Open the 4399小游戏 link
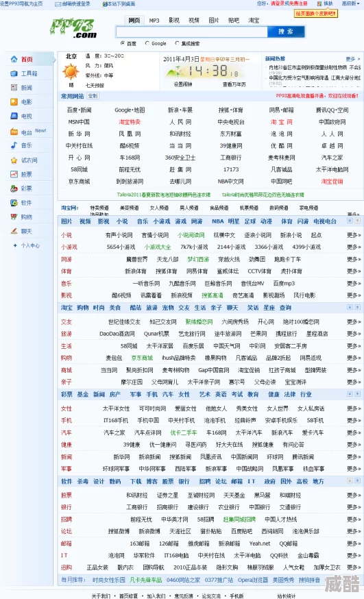 (306, 247)
